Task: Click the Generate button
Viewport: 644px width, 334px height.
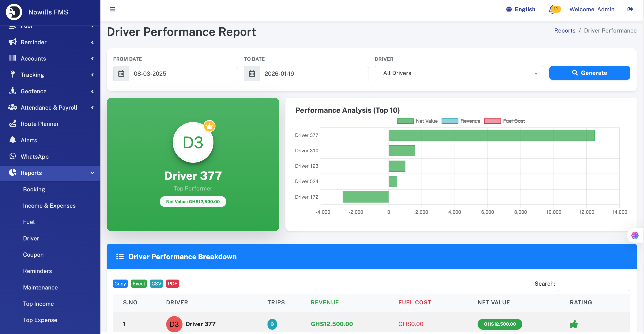Action: tap(589, 73)
